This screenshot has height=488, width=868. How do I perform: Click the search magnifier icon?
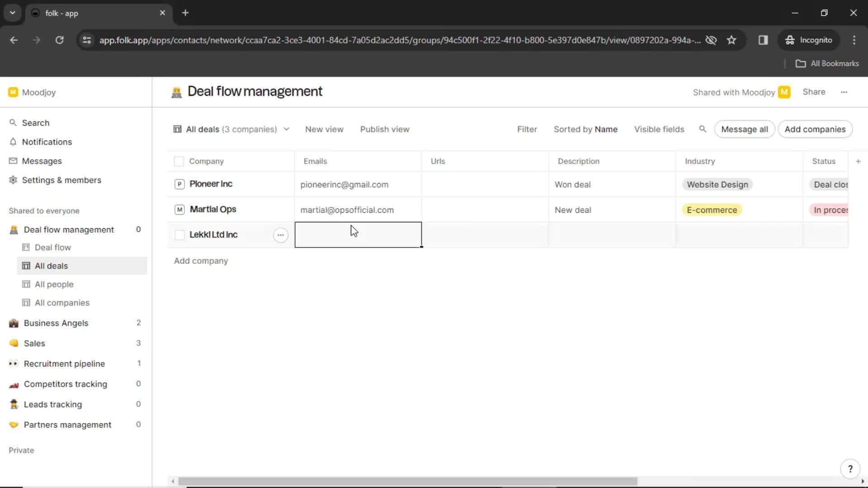pyautogui.click(x=703, y=129)
